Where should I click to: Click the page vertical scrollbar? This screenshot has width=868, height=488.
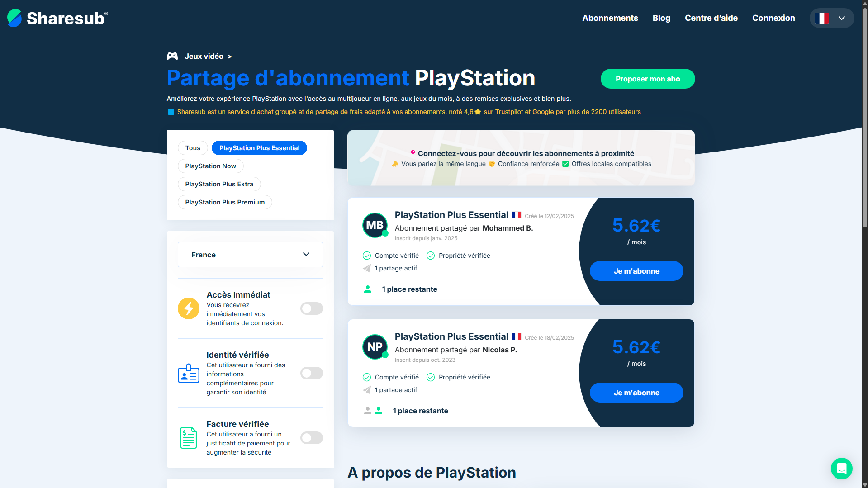tap(864, 136)
